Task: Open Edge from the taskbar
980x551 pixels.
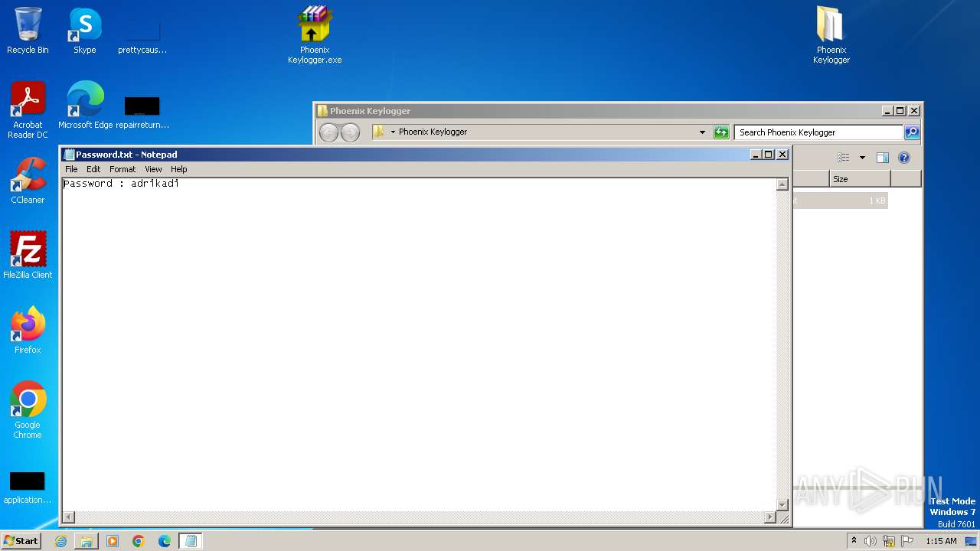Action: 165,541
